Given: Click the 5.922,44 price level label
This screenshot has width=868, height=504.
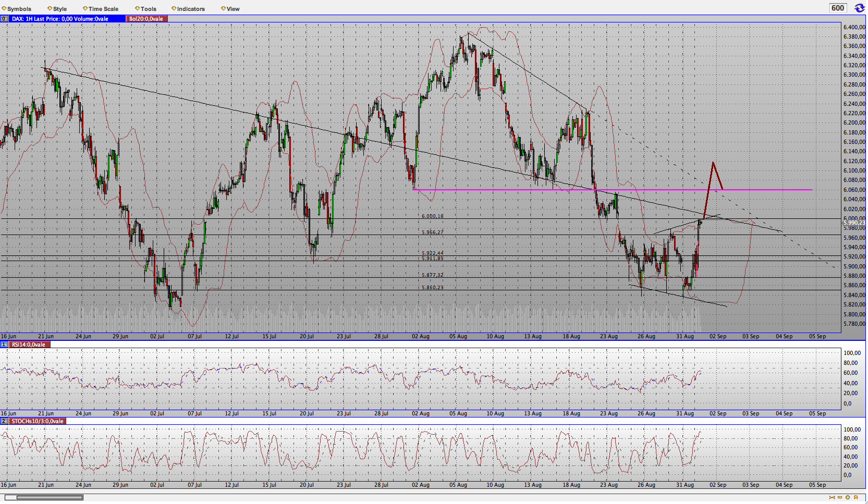Looking at the screenshot, I should coord(433,253).
